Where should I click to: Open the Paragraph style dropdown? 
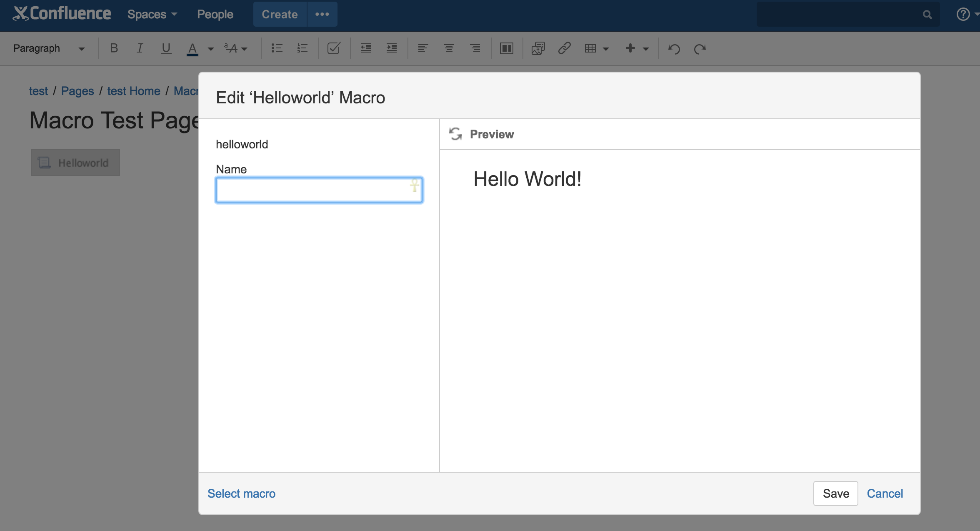(49, 48)
